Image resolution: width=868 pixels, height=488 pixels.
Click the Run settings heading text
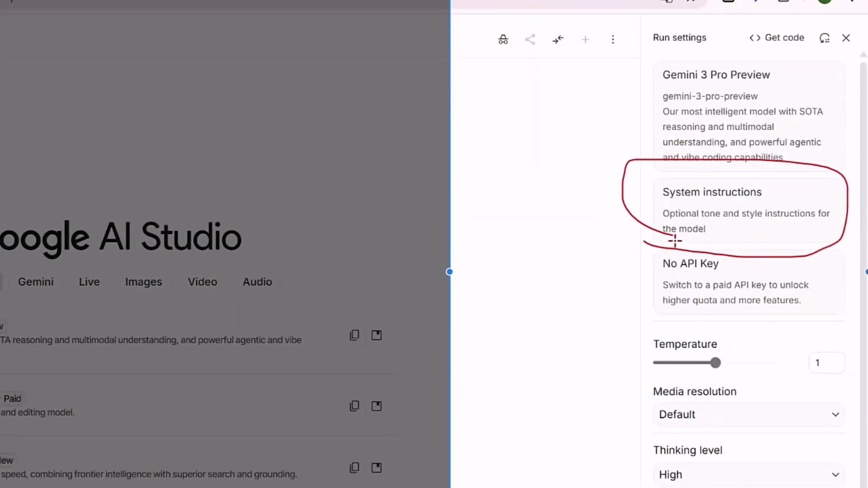click(679, 38)
